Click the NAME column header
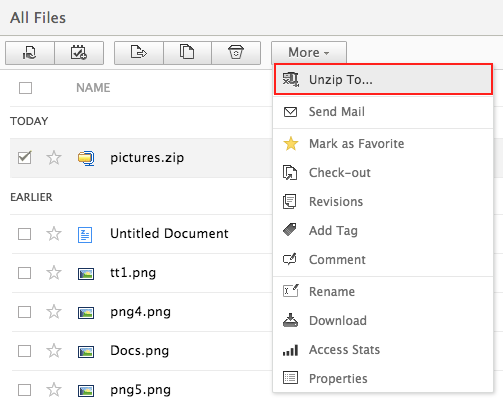503x409 pixels. (x=93, y=88)
